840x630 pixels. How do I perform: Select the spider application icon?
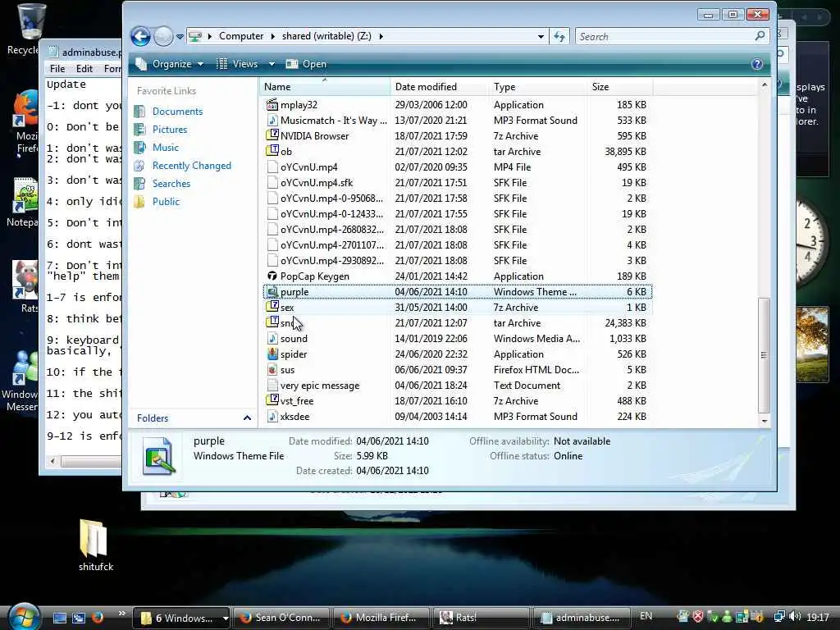[272, 354]
